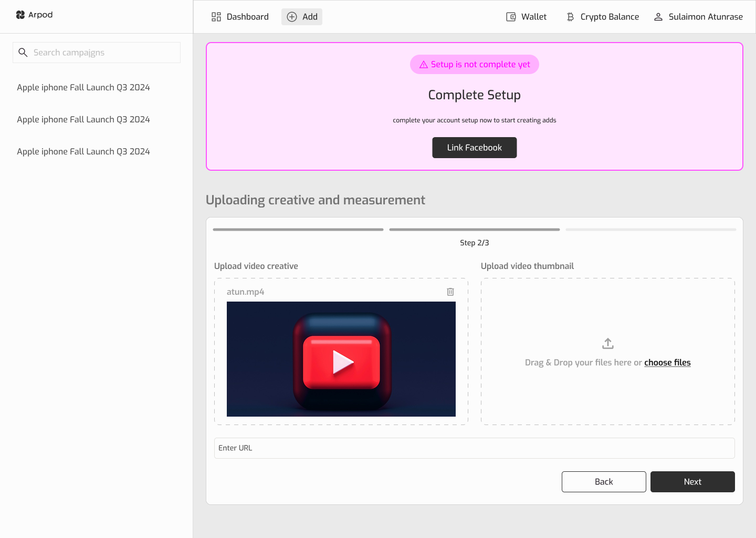Click the choose files link
This screenshot has width=756, height=538.
pyautogui.click(x=667, y=363)
